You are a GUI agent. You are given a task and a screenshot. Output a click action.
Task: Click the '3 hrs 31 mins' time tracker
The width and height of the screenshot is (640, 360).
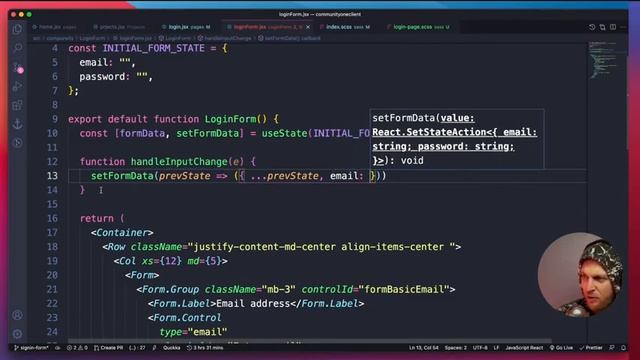205,348
